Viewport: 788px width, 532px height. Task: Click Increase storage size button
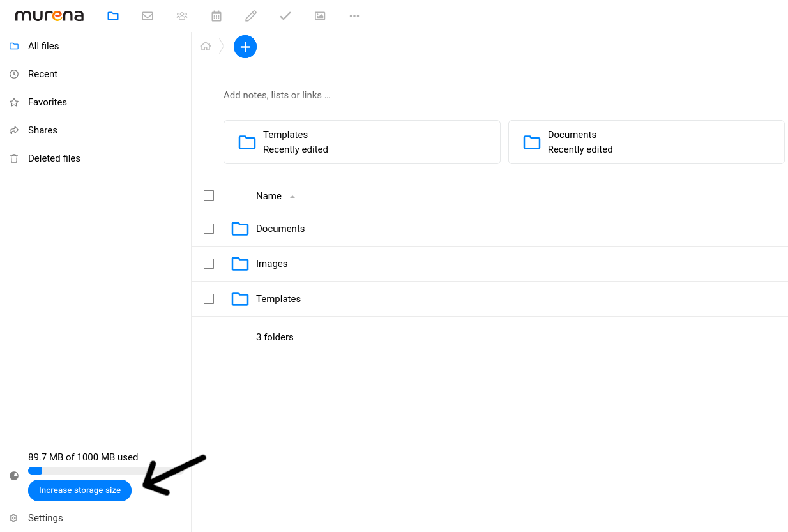pos(80,490)
